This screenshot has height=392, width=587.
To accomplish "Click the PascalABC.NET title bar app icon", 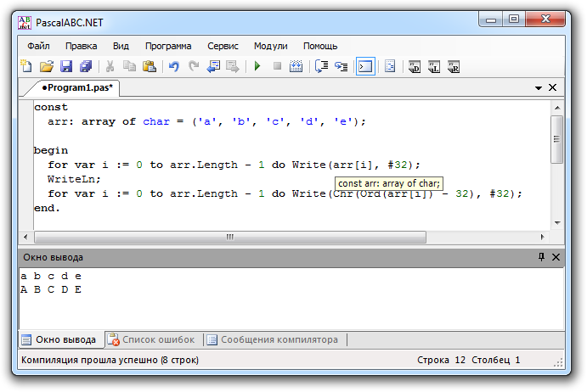I will [x=25, y=23].
